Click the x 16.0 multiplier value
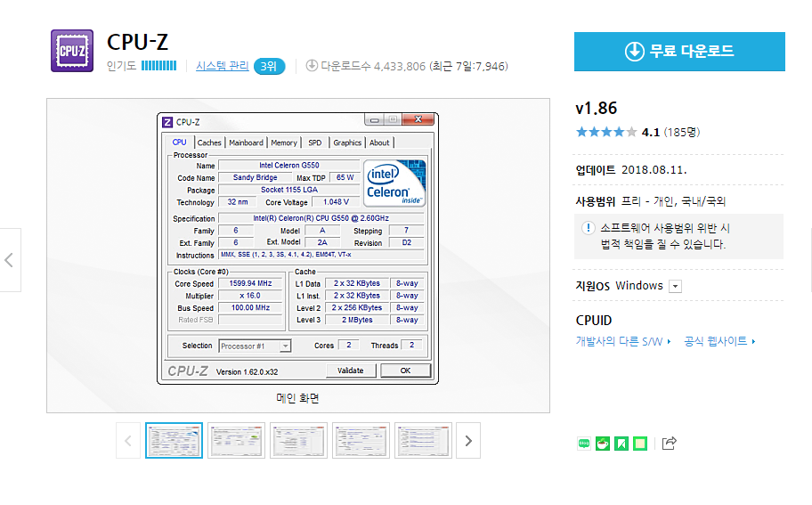Image resolution: width=812 pixels, height=505 pixels. pyautogui.click(x=250, y=295)
